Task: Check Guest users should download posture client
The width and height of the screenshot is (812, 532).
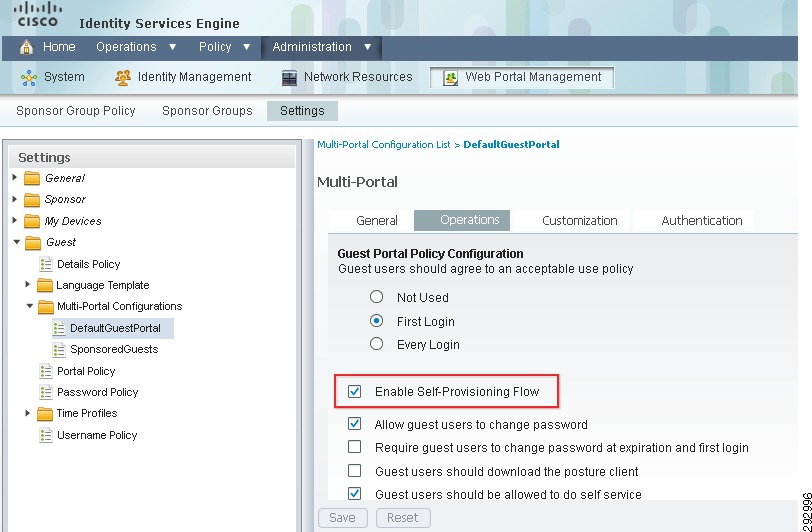Action: (354, 470)
